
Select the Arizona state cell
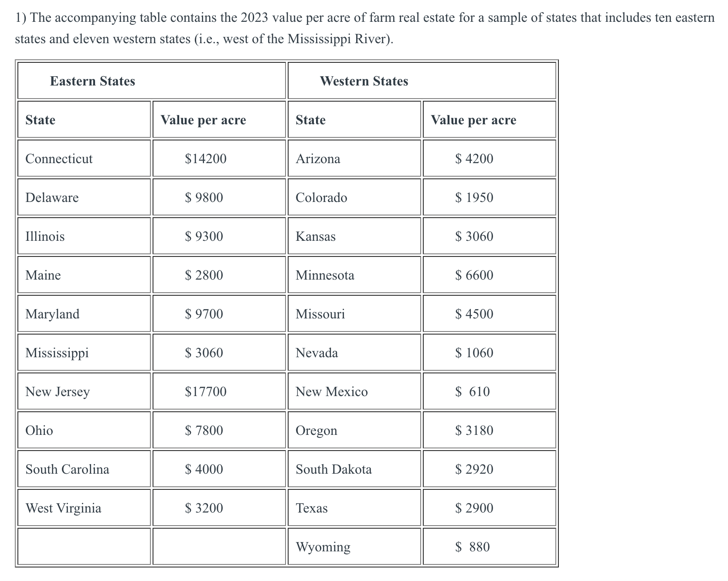pos(354,158)
